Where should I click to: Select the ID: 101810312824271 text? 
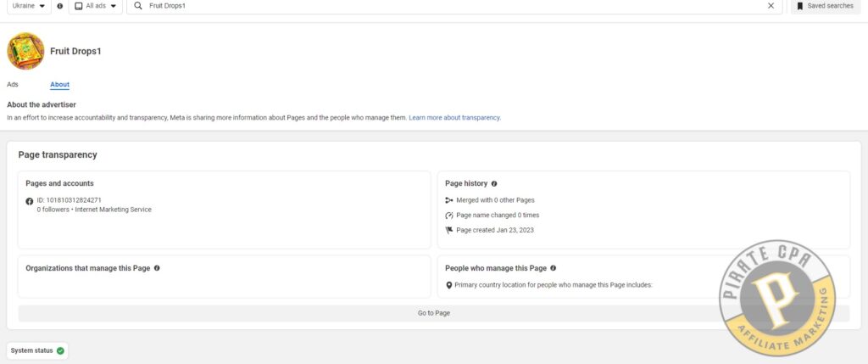[70, 200]
